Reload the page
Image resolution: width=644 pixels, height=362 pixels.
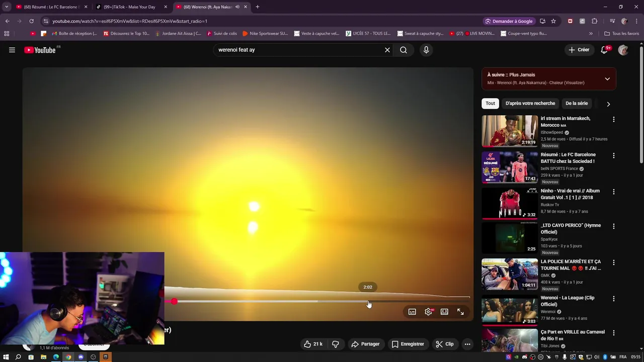(31, 21)
